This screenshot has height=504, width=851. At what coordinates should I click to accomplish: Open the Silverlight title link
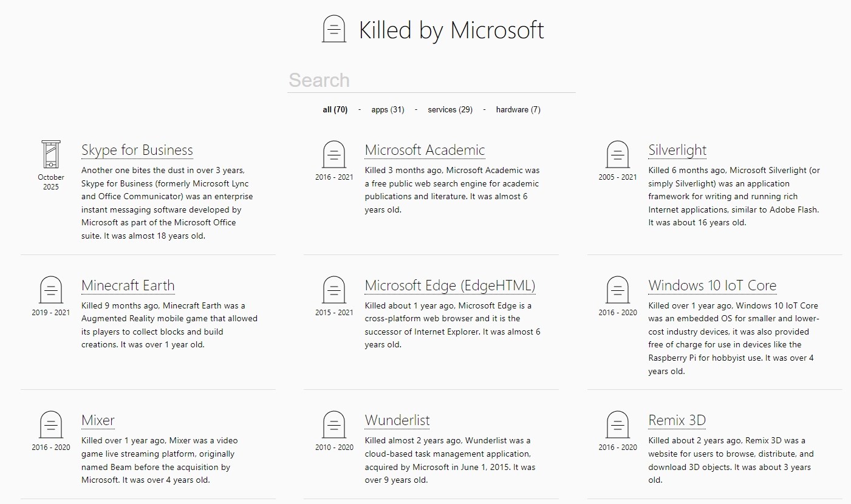677,150
